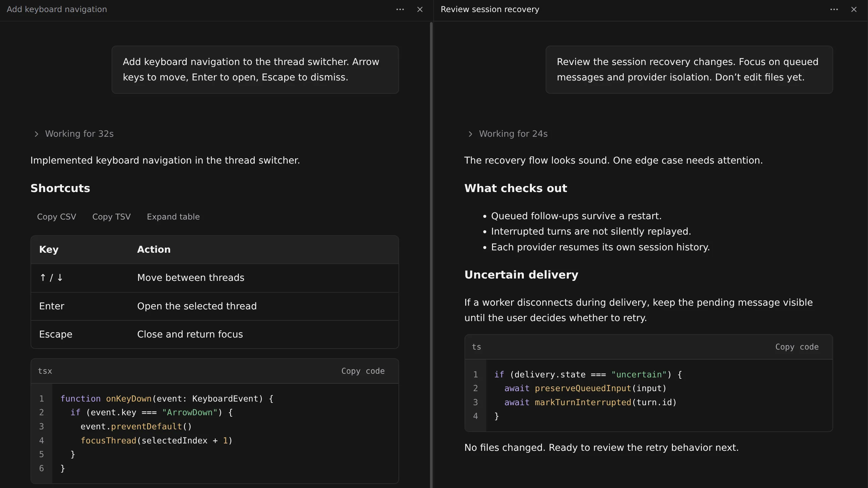Click the Uncertain delivery heading
The width and height of the screenshot is (868, 488).
click(521, 275)
